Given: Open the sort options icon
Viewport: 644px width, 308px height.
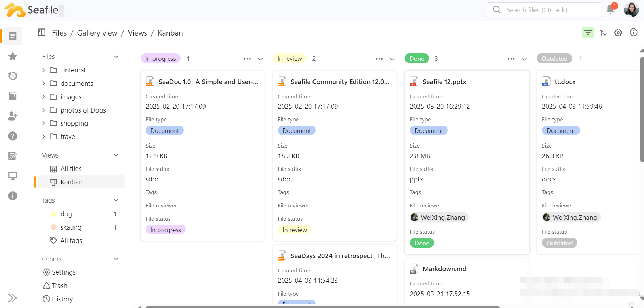Looking at the screenshot, I should 603,33.
